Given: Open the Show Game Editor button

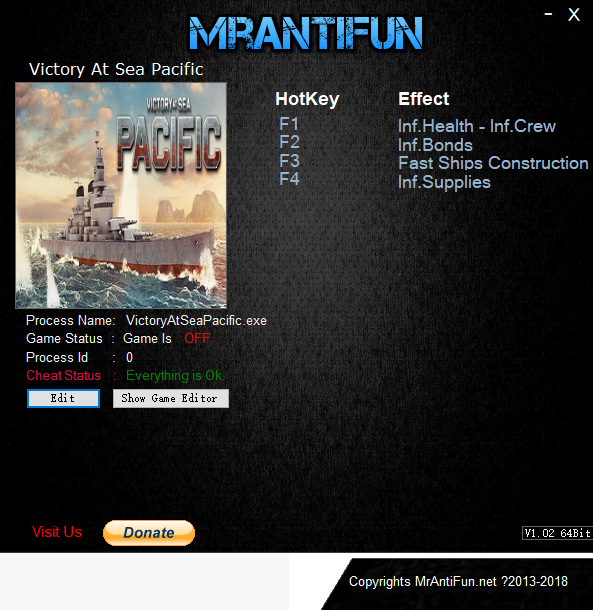Looking at the screenshot, I should 171,398.
